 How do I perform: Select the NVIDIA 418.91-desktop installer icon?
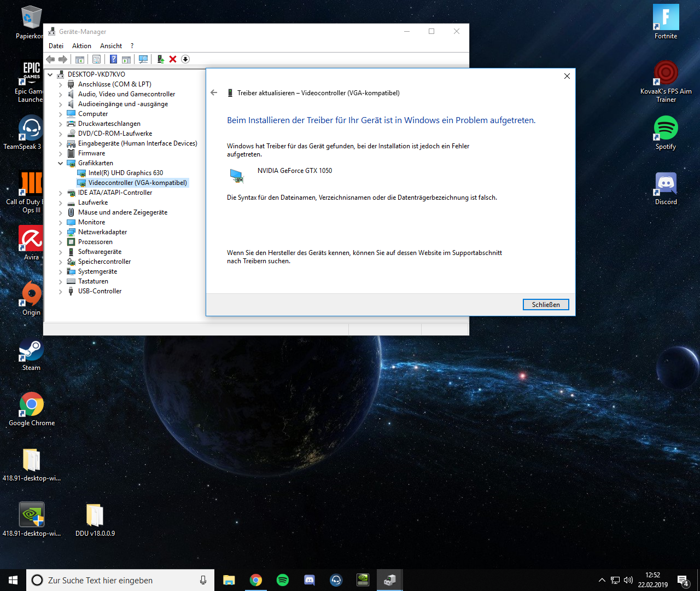[x=32, y=520]
